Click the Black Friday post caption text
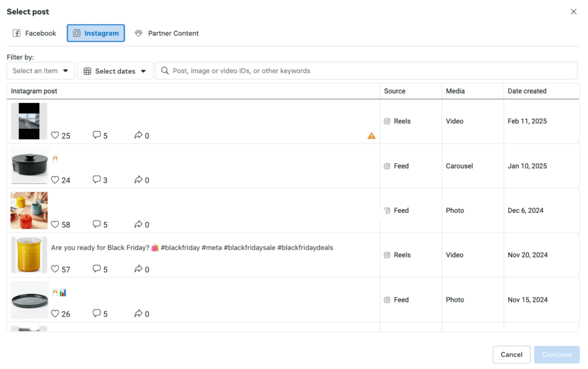This screenshot has width=588, height=369. pyautogui.click(x=192, y=248)
